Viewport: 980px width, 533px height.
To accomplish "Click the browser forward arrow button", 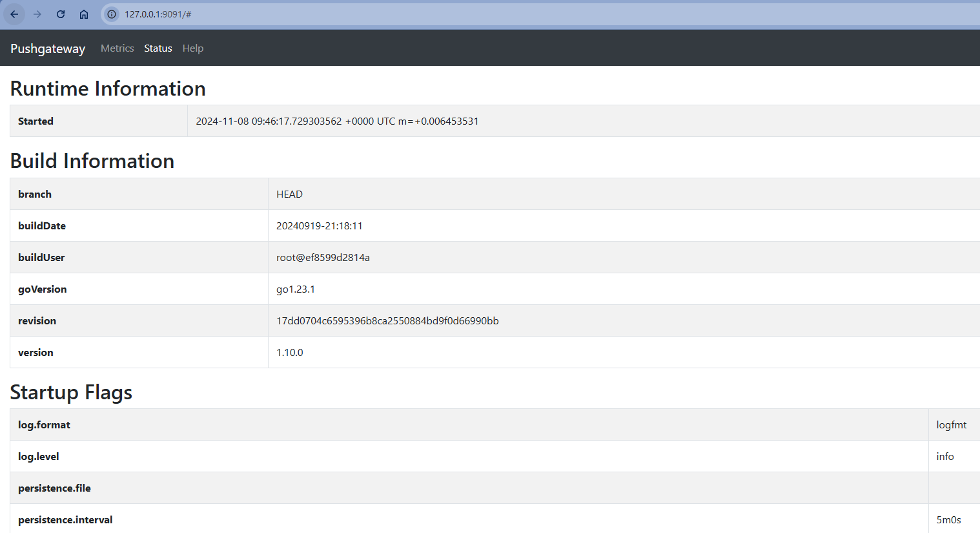I will 37,14.
